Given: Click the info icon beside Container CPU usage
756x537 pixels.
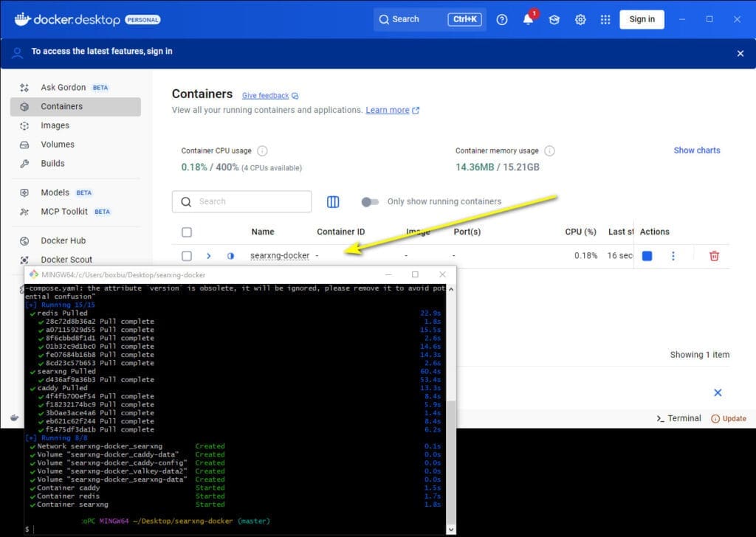Looking at the screenshot, I should 262,150.
